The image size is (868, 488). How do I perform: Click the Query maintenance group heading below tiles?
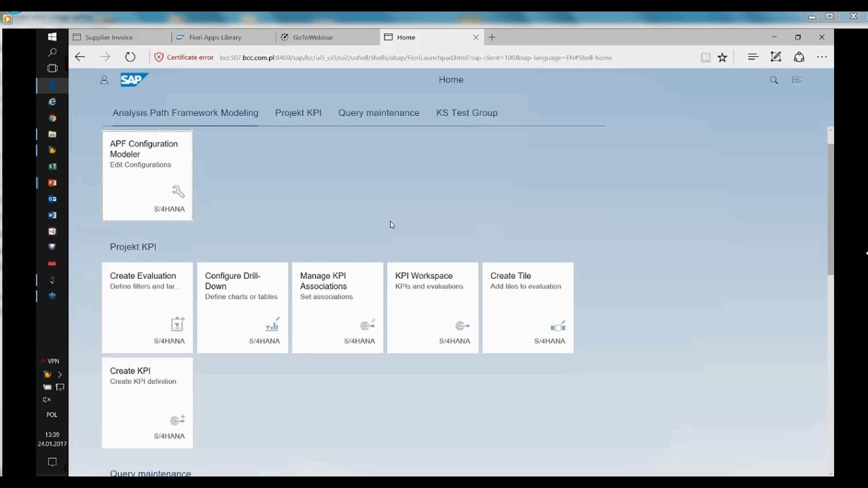(x=151, y=473)
